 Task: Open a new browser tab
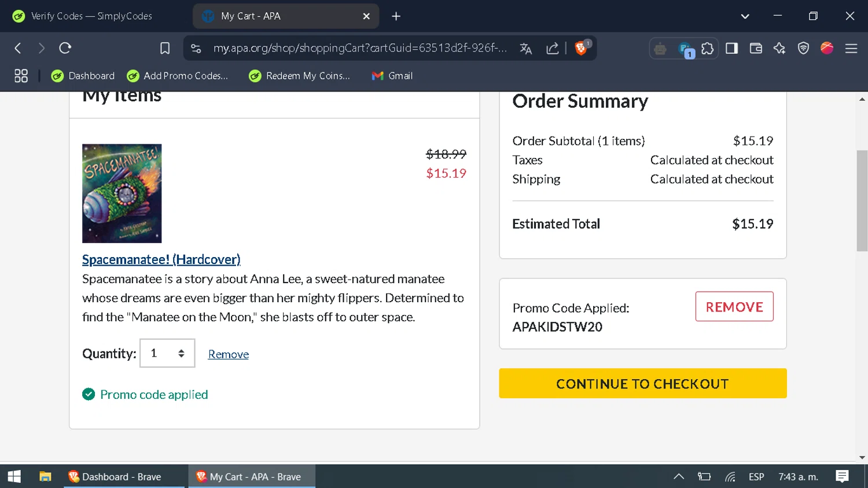coord(396,16)
